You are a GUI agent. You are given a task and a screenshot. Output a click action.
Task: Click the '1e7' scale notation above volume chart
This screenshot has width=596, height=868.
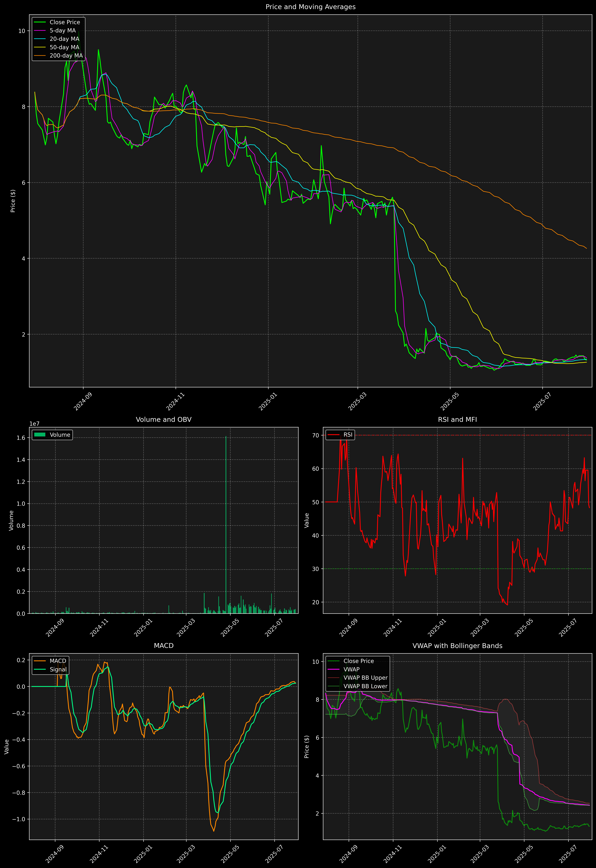pos(34,424)
